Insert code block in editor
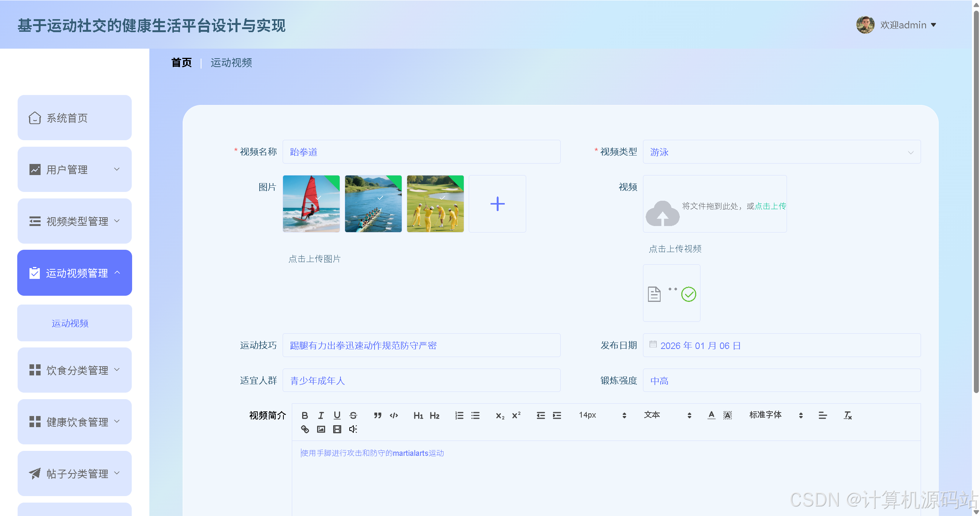Viewport: 980px width, 516px height. click(x=394, y=415)
